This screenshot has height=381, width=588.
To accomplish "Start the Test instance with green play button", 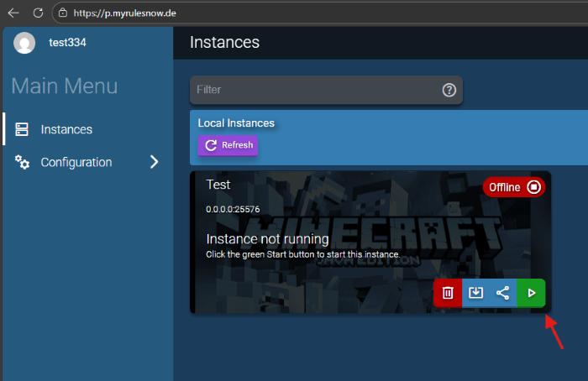I will [531, 293].
